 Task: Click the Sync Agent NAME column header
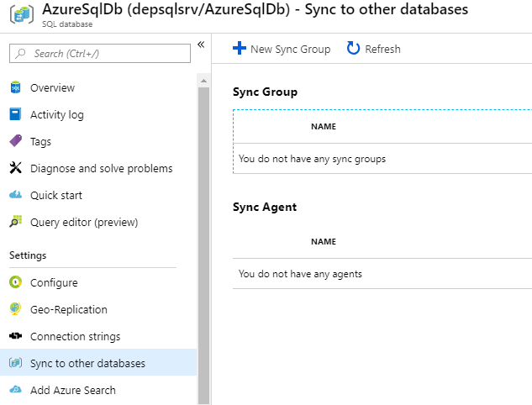[x=324, y=241]
